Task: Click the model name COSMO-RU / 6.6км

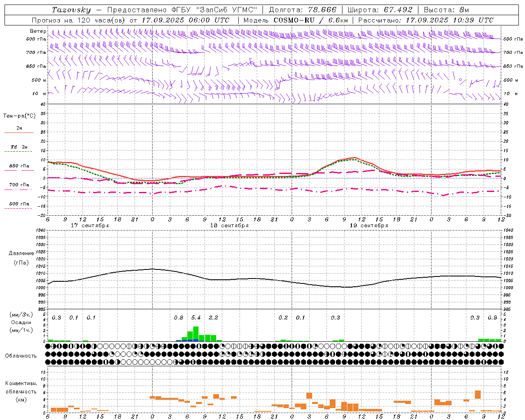Action: (x=311, y=20)
